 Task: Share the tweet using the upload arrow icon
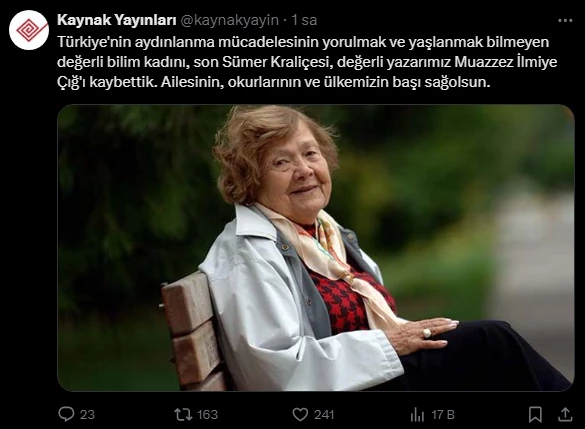coord(565,414)
